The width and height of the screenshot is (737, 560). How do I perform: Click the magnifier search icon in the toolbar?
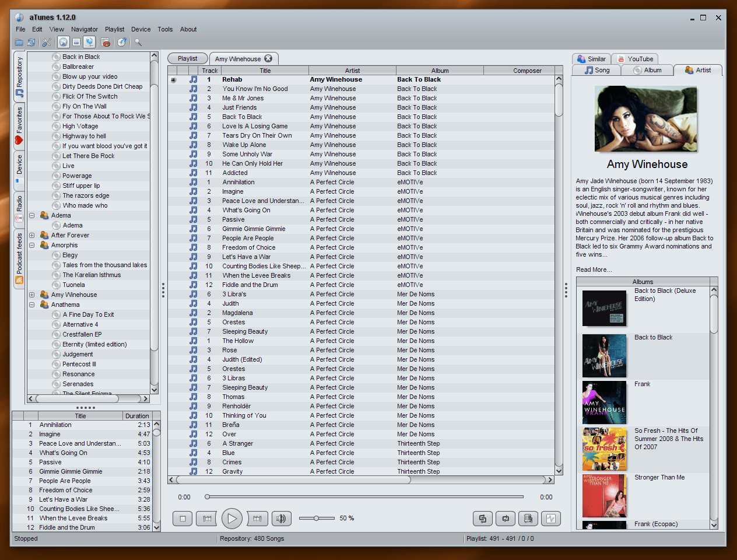coord(138,42)
